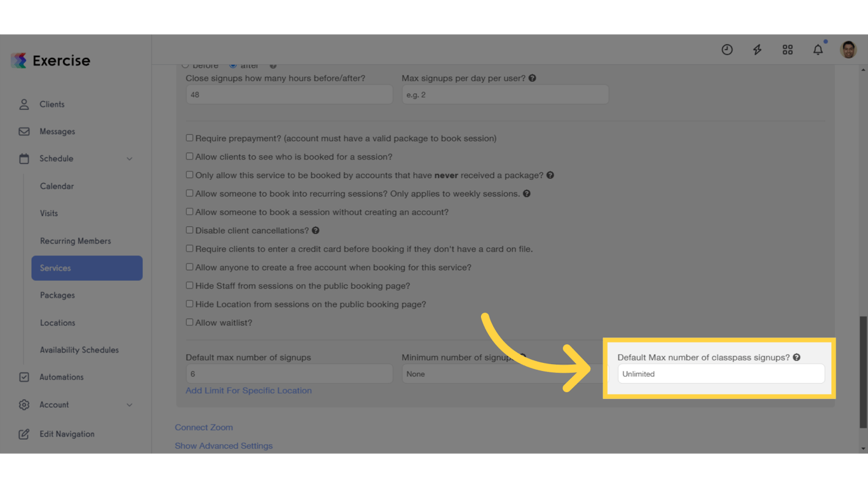
Task: Check Require prepayment option
Action: click(x=189, y=137)
